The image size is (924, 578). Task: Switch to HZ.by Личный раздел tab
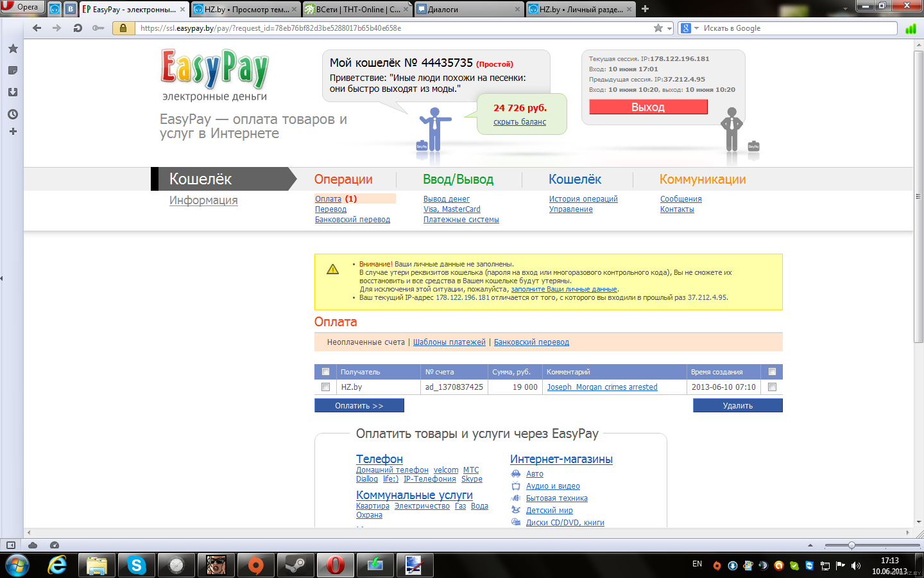coord(580,9)
